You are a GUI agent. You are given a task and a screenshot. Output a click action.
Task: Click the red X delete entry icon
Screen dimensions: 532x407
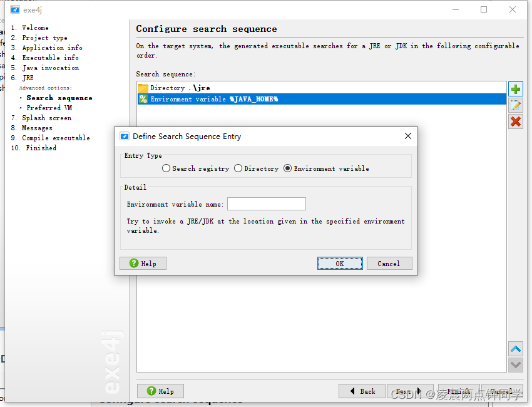[516, 121]
